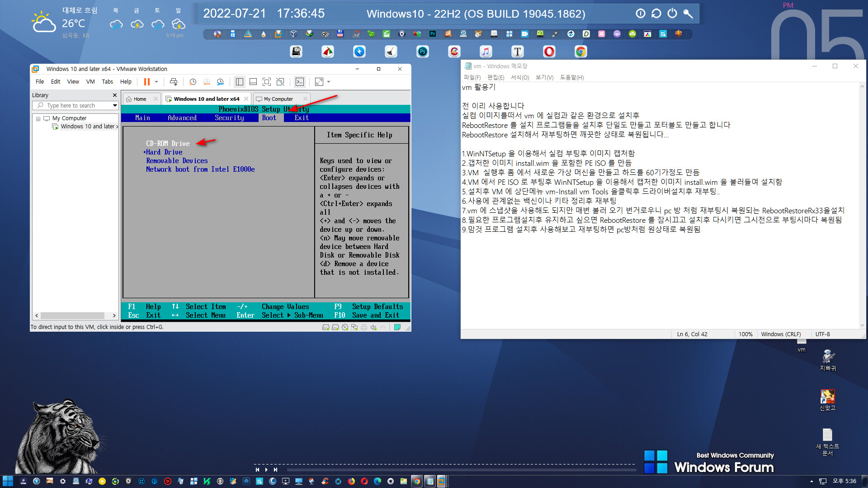Viewport: 868px width, 488px height.
Task: Toggle the library sidebar view icon
Action: (240, 82)
